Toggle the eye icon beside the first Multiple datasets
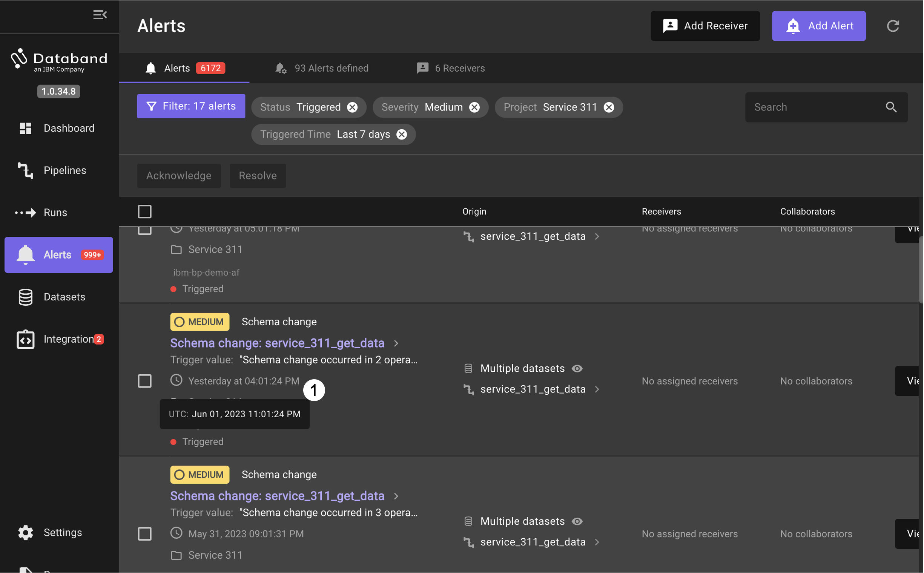This screenshot has width=924, height=573. (577, 368)
